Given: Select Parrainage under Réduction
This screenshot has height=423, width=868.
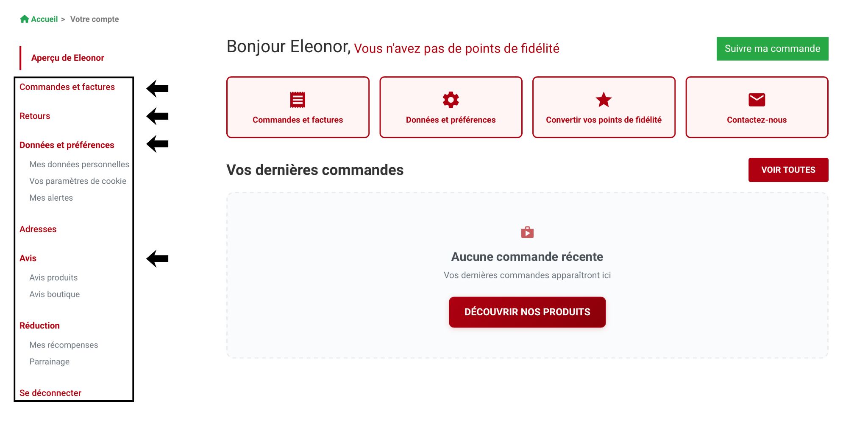Looking at the screenshot, I should (x=49, y=361).
